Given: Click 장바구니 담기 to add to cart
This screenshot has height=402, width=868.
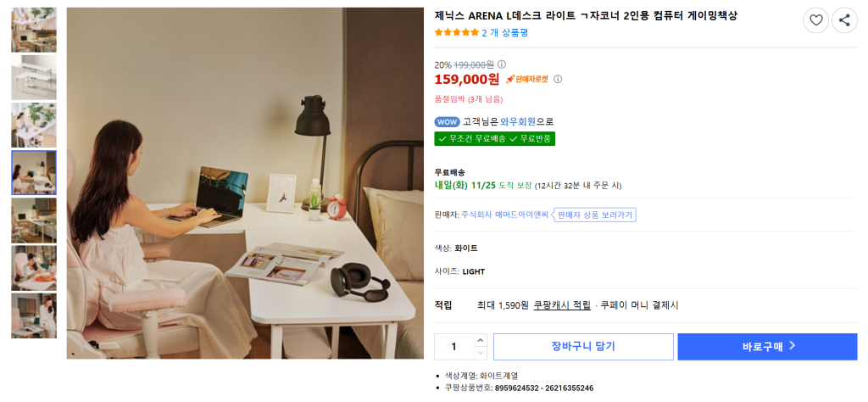Looking at the screenshot, I should point(583,347).
